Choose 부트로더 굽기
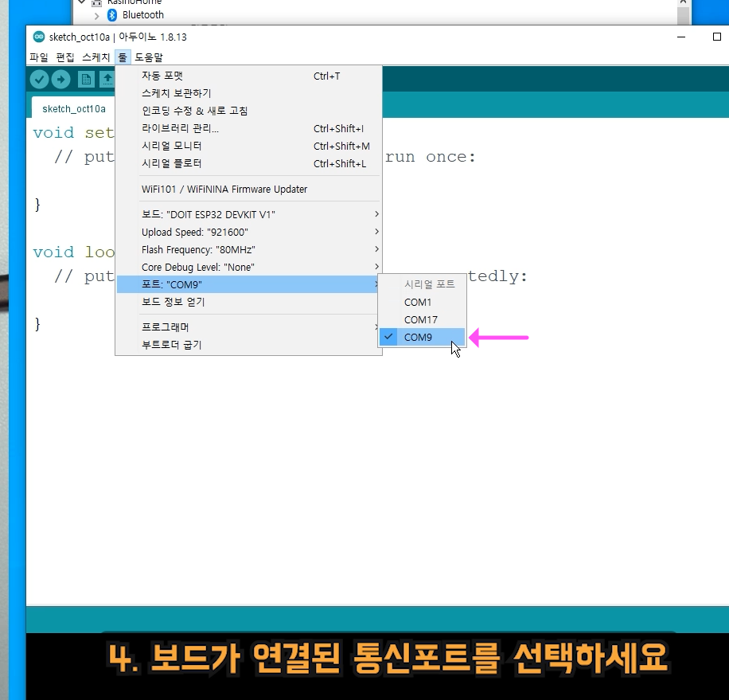Viewport: 729px width, 700px height. (x=249, y=345)
